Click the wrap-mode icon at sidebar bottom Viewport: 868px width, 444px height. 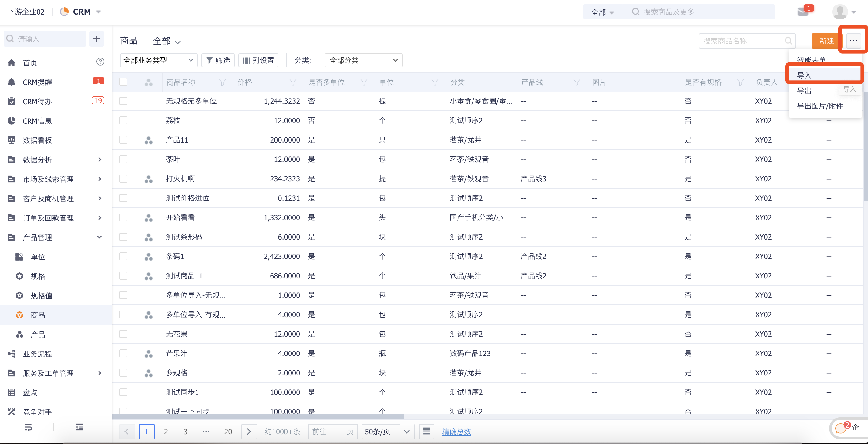tap(28, 428)
